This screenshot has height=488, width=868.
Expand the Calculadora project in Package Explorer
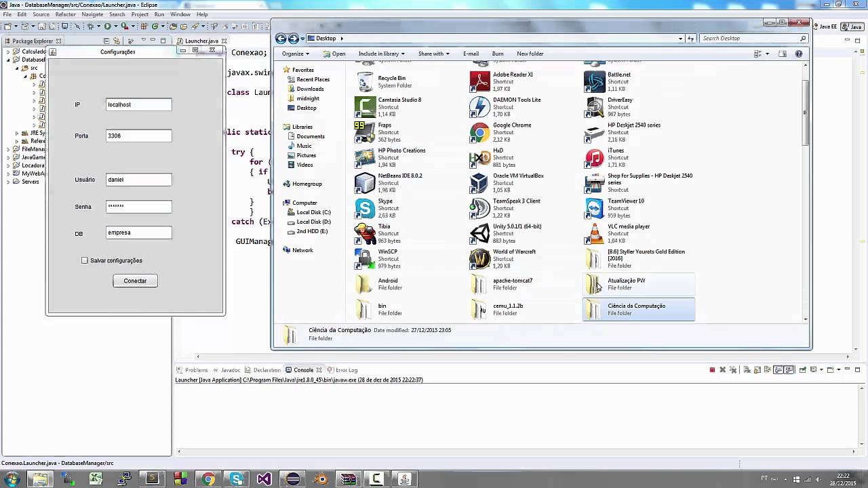tap(8, 52)
